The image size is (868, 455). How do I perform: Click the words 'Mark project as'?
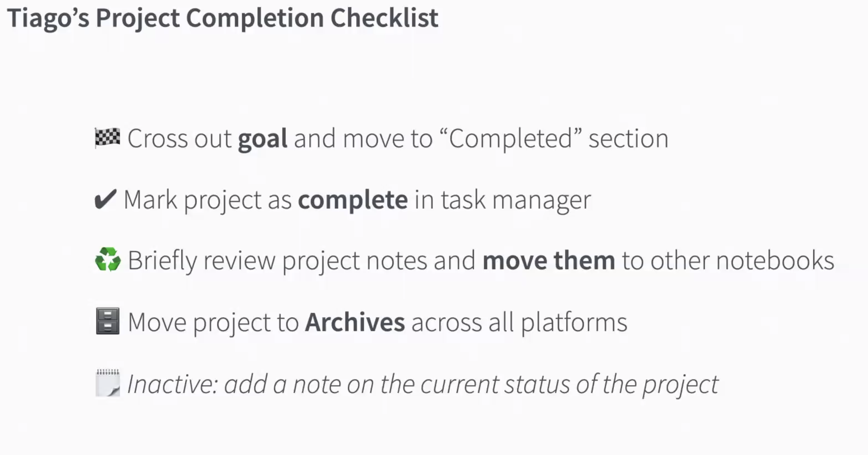pos(208,200)
